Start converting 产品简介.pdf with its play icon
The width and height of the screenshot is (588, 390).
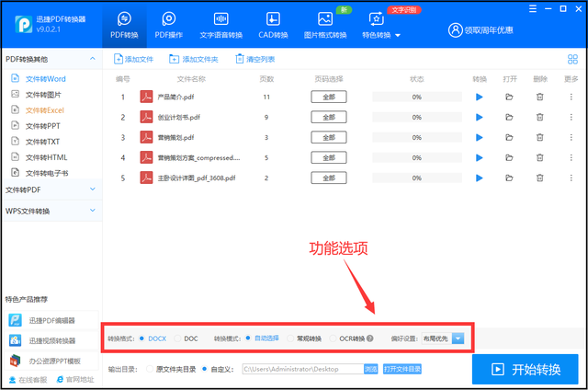(480, 97)
